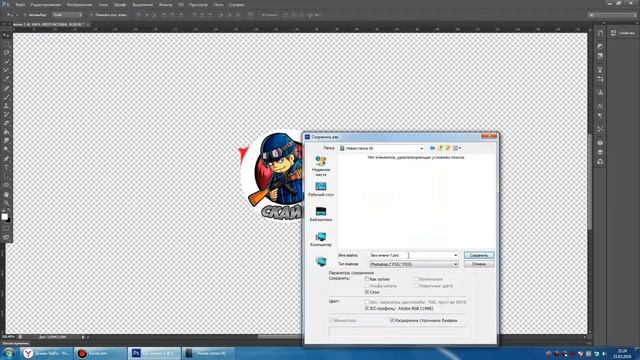Image resolution: width=640 pixels, height=360 pixels.
Task: Select the Clone Stamp tool
Action: 6,106
